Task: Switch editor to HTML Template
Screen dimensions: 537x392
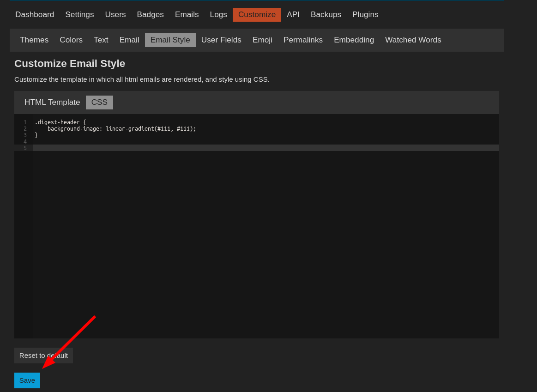Action: pos(52,103)
